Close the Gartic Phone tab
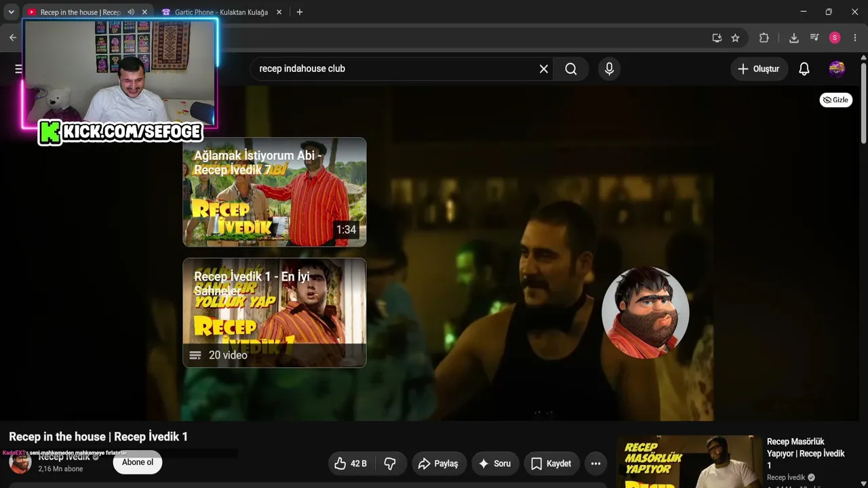 [279, 12]
